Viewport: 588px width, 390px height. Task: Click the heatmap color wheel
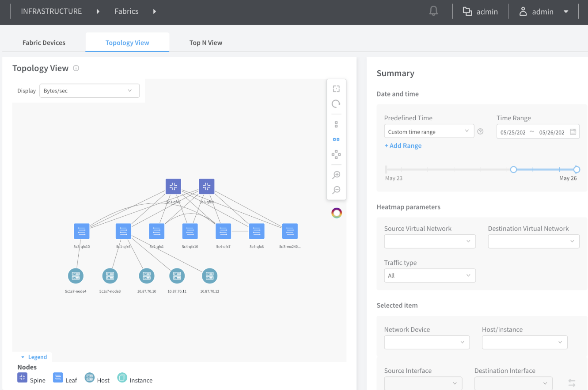[337, 213]
